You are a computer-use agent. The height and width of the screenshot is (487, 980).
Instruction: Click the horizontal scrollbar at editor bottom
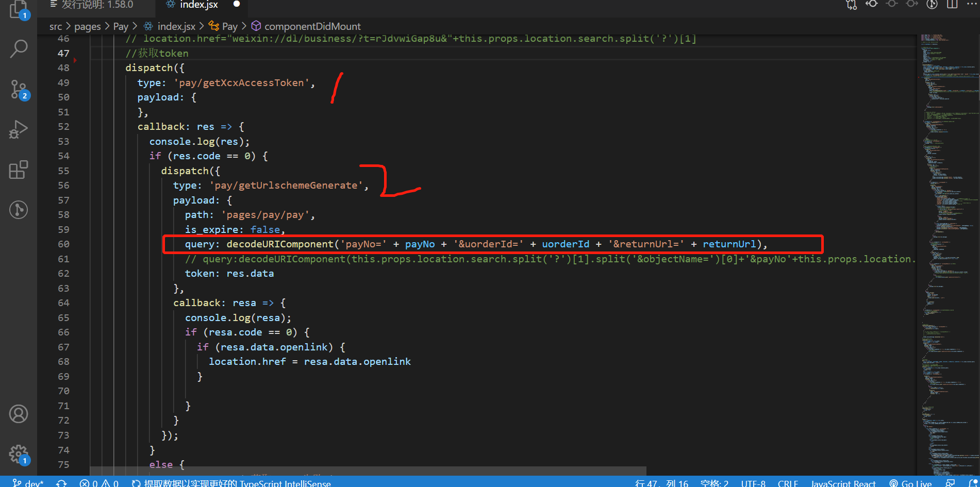pyautogui.click(x=368, y=471)
